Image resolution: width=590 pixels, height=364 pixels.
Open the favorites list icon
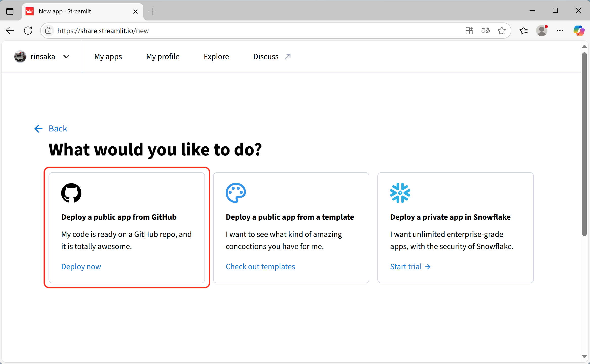point(524,31)
